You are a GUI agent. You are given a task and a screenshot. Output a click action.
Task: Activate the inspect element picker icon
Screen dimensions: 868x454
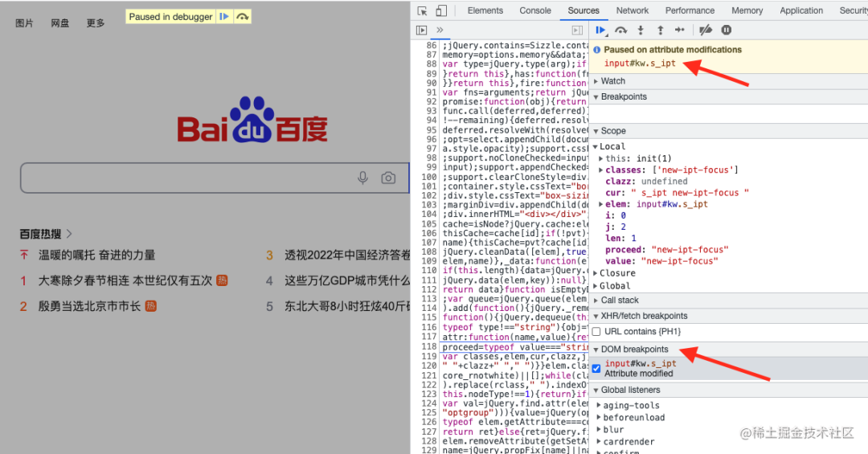[423, 10]
